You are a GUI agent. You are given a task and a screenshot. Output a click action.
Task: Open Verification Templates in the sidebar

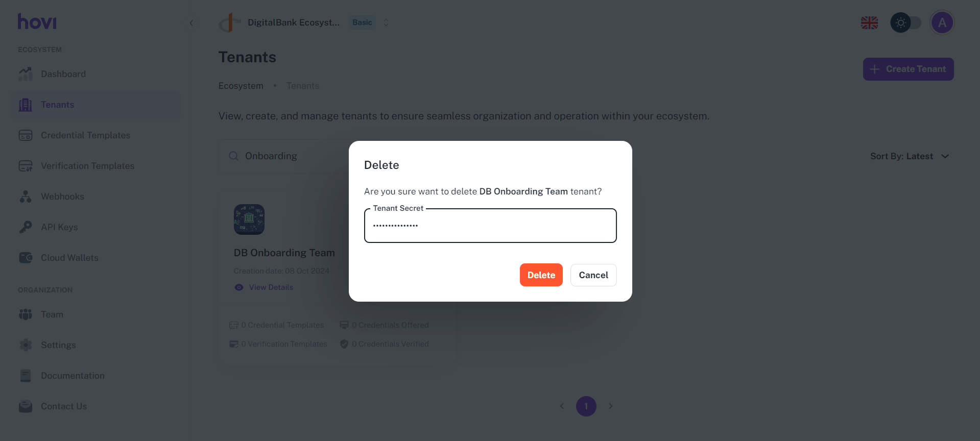point(87,166)
